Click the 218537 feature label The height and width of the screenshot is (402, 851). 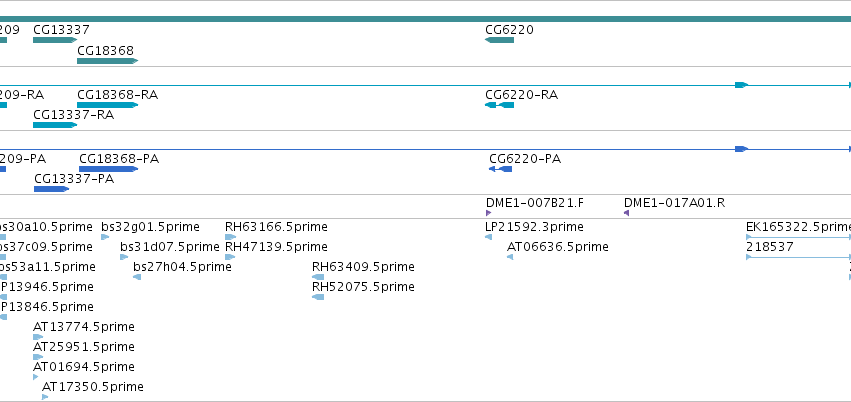770,247
